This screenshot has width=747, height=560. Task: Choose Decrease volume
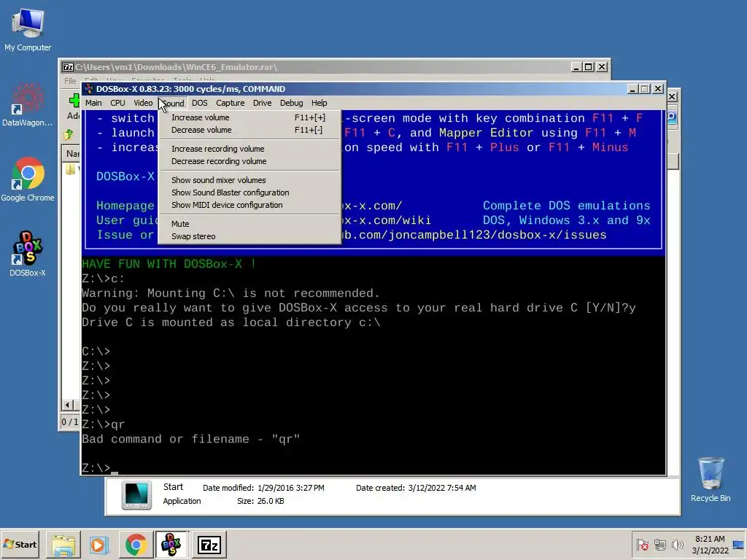pyautogui.click(x=249, y=130)
